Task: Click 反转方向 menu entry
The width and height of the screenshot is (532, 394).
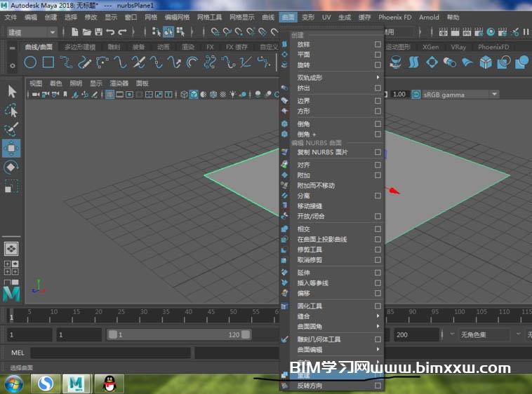Action: (309, 386)
